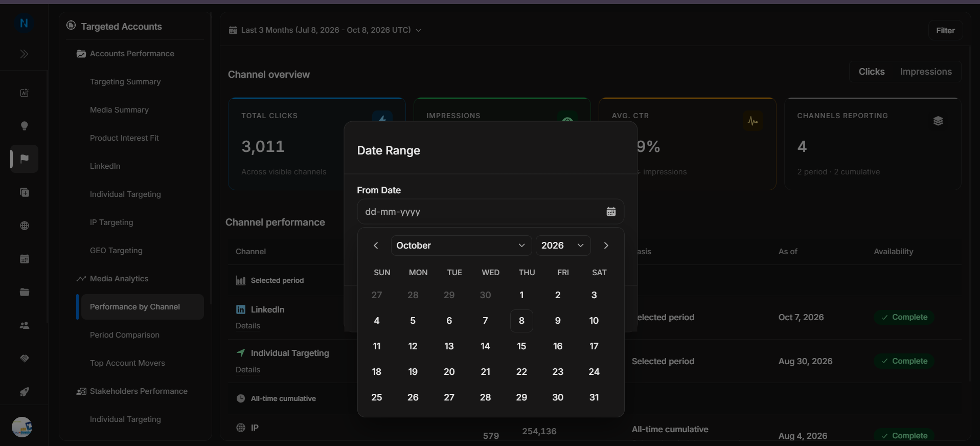
Task: Expand the collapsed navigation rail with double chevrons
Action: (24, 54)
